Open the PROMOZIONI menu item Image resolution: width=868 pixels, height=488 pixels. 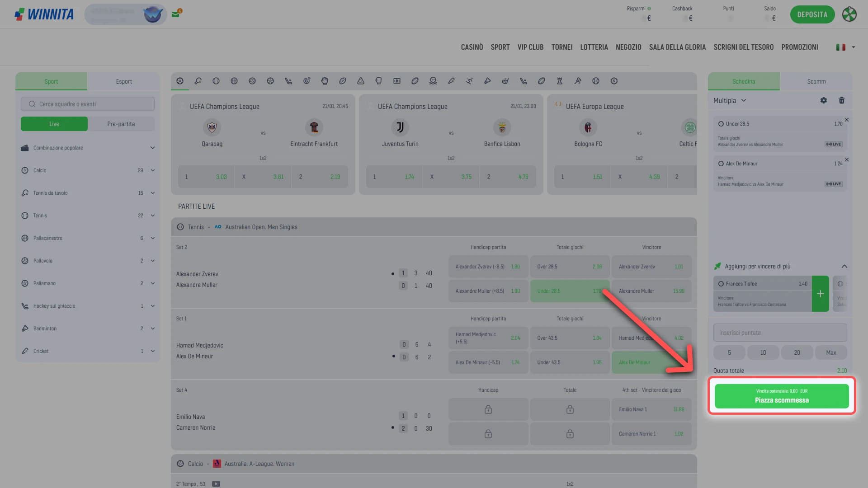point(799,47)
